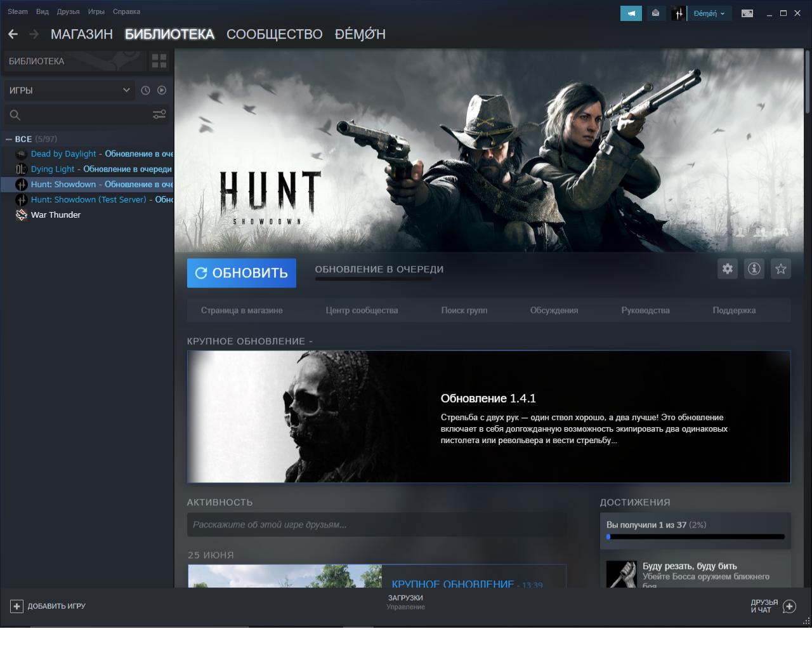Click the War Thunder game icon
The image size is (812, 650).
click(x=21, y=215)
